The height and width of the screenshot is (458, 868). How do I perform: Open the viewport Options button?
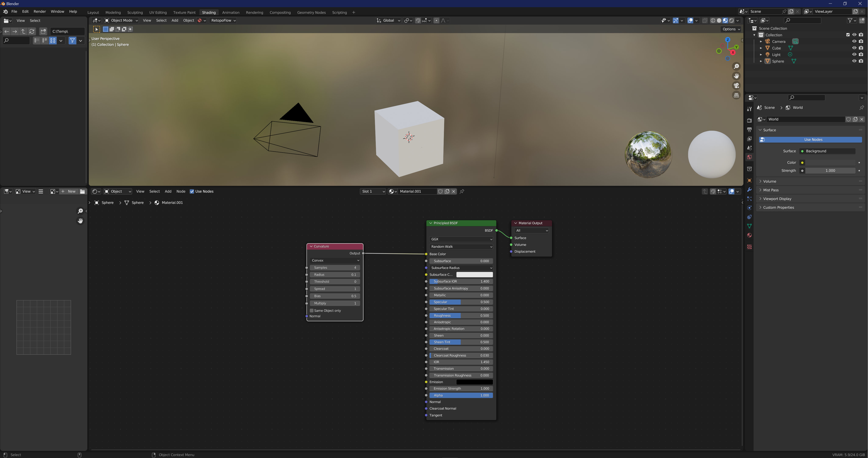(731, 29)
